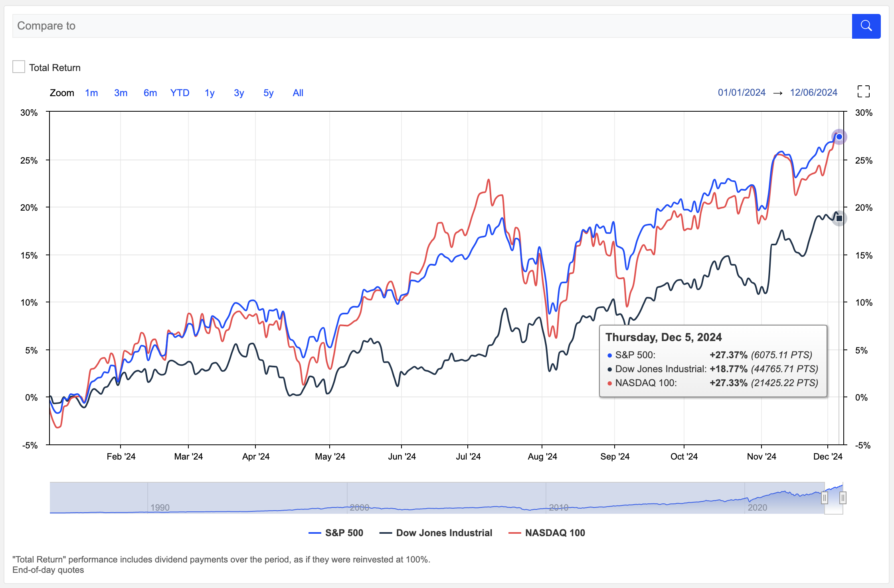Toggle NASDAQ 100 series in legend

click(x=546, y=533)
